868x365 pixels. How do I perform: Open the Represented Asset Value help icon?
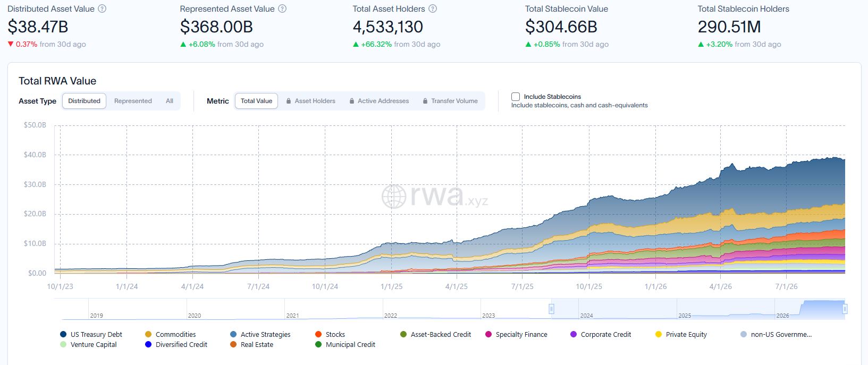283,9
